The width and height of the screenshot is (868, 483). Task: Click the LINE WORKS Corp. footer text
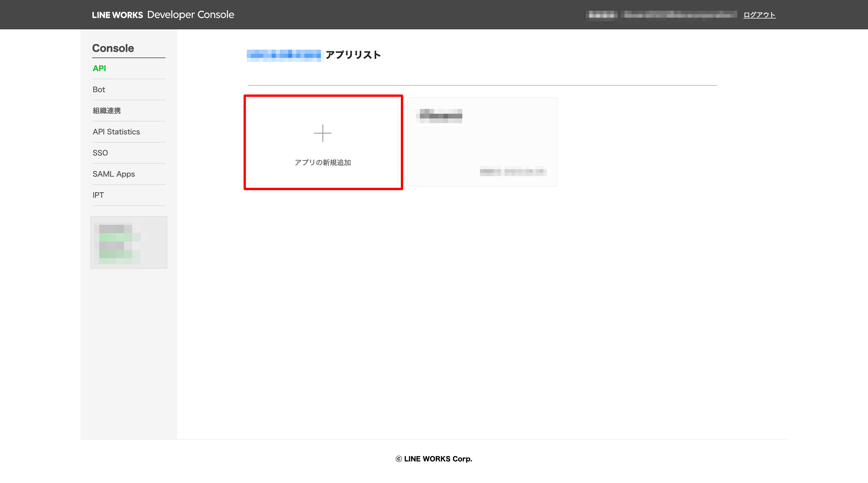pos(434,459)
